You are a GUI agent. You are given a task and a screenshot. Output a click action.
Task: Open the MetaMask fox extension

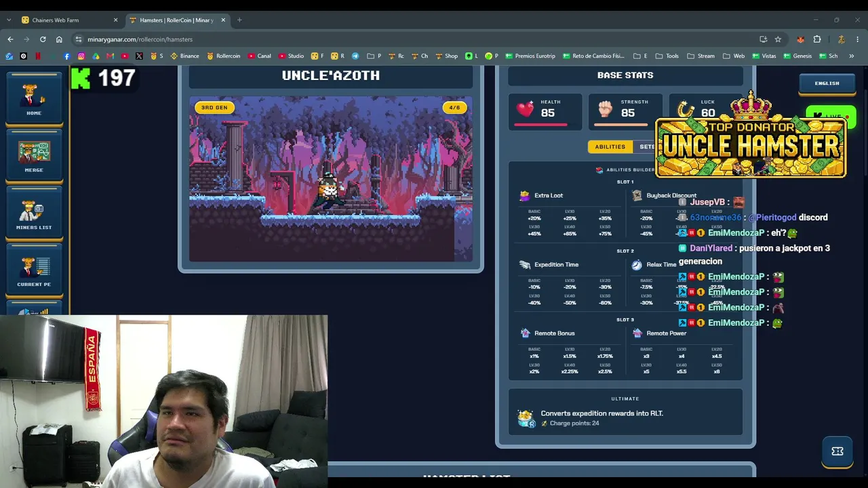pyautogui.click(x=801, y=39)
